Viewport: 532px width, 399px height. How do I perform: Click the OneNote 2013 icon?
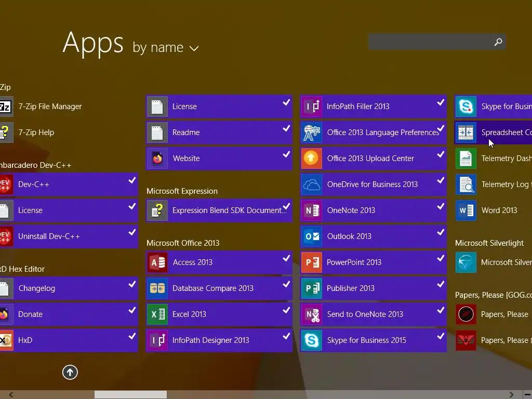tap(312, 210)
